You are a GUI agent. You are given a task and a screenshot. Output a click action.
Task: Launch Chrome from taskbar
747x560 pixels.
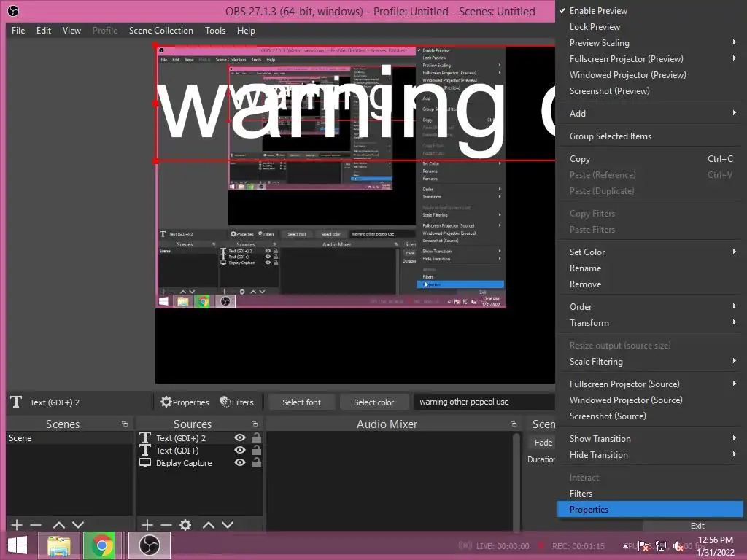tap(101, 545)
